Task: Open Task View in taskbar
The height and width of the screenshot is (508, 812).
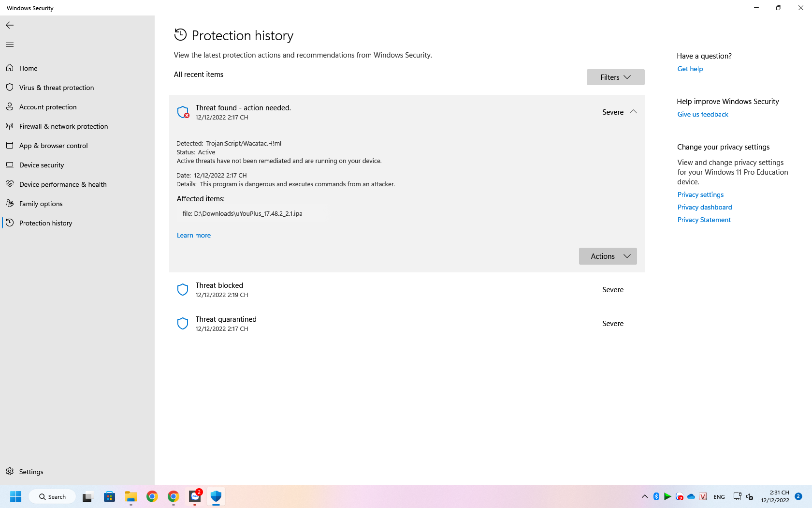Action: coord(87,496)
